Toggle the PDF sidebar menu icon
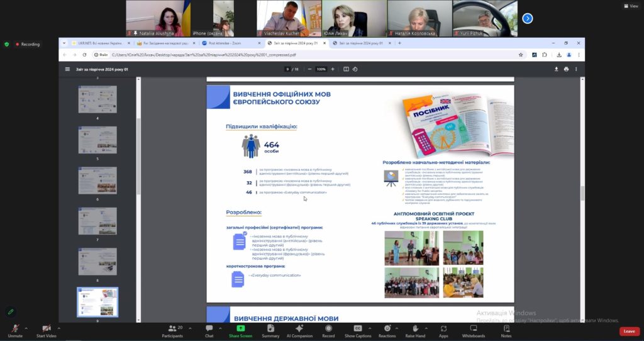Image resolution: width=644 pixels, height=341 pixels. (x=67, y=69)
